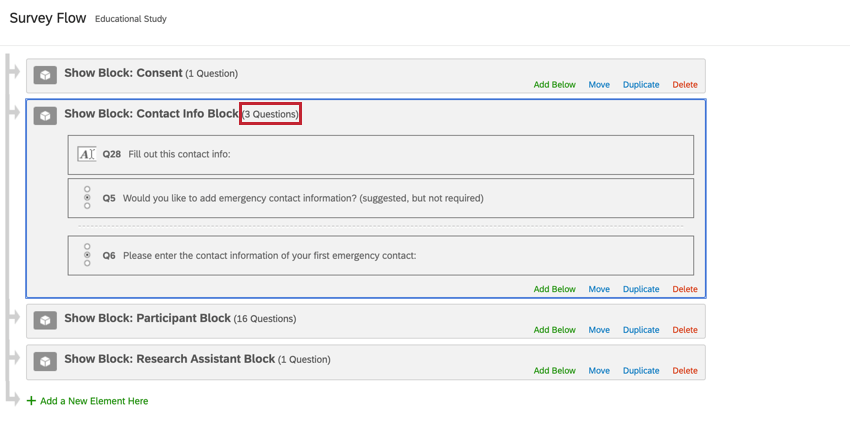
Task: Add below the Participant Block
Action: pyautogui.click(x=554, y=330)
